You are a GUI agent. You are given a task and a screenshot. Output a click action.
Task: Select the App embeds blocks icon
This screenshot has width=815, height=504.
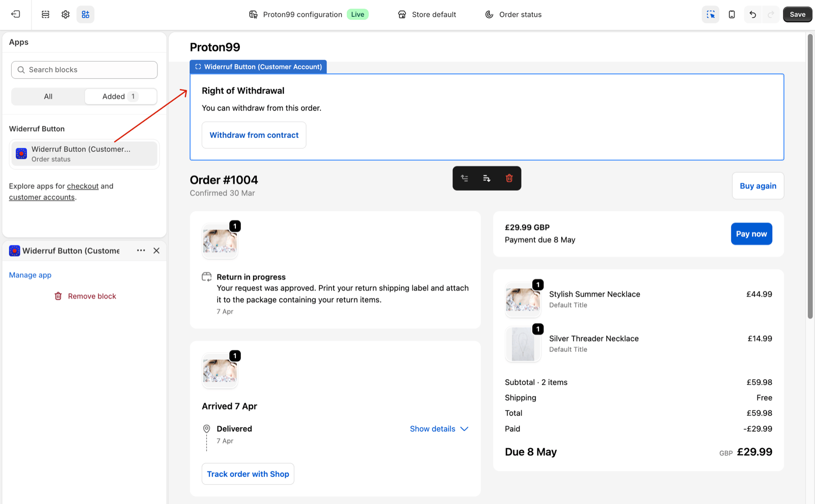click(86, 14)
